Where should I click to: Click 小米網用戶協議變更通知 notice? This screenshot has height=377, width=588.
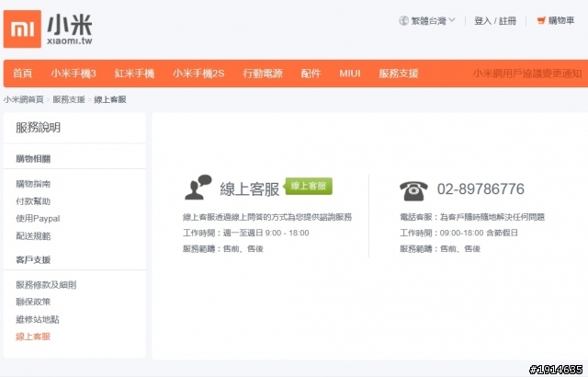click(527, 74)
